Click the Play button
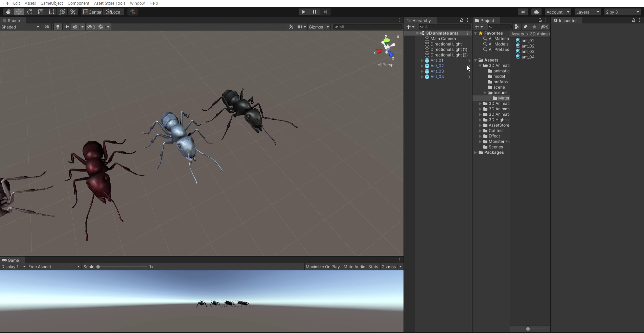Viewport: 644px width, 333px height. pyautogui.click(x=303, y=12)
